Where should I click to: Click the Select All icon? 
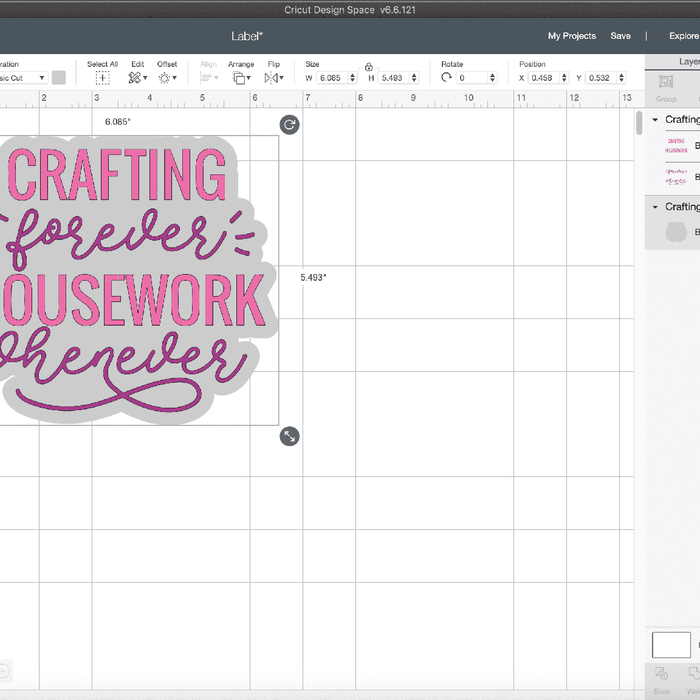click(102, 78)
